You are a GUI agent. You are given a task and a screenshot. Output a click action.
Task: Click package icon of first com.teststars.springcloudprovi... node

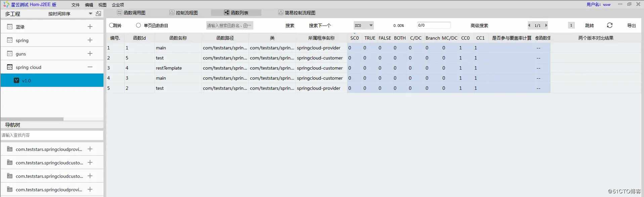(x=10, y=149)
